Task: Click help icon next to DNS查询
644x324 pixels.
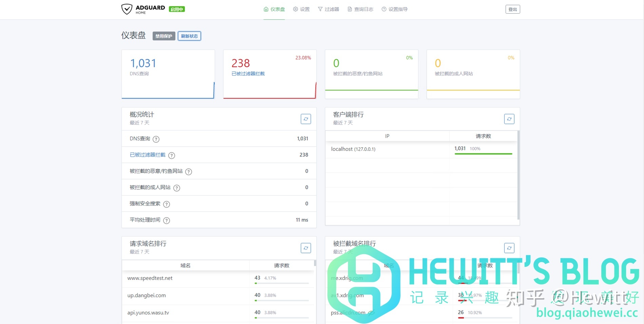Action: pos(156,139)
